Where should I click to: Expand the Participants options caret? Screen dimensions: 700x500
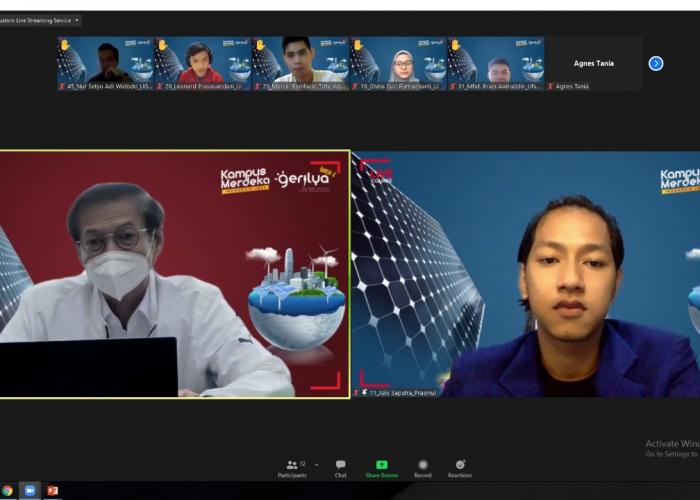pyautogui.click(x=316, y=464)
